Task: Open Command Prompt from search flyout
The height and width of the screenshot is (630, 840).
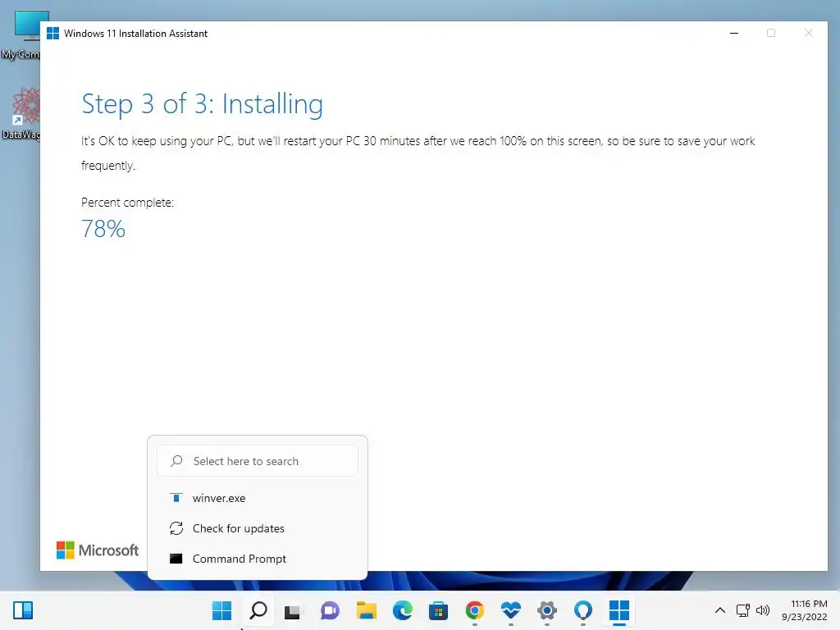Action: coord(257,559)
